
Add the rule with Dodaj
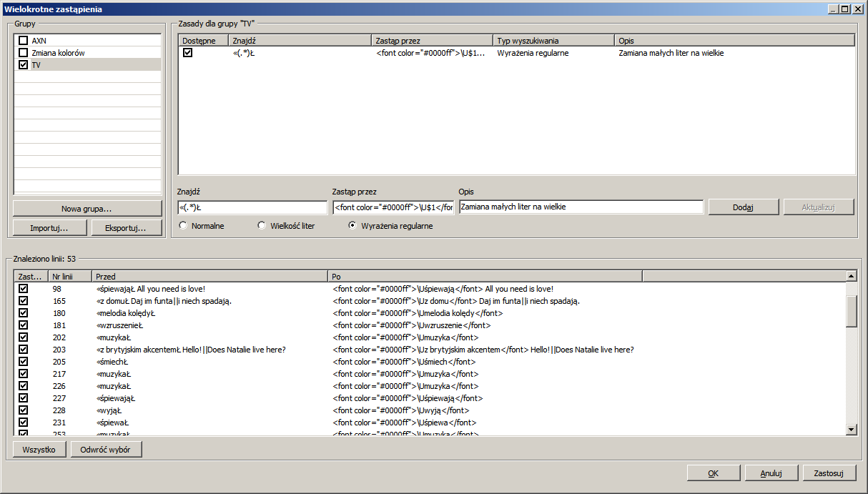pos(744,207)
